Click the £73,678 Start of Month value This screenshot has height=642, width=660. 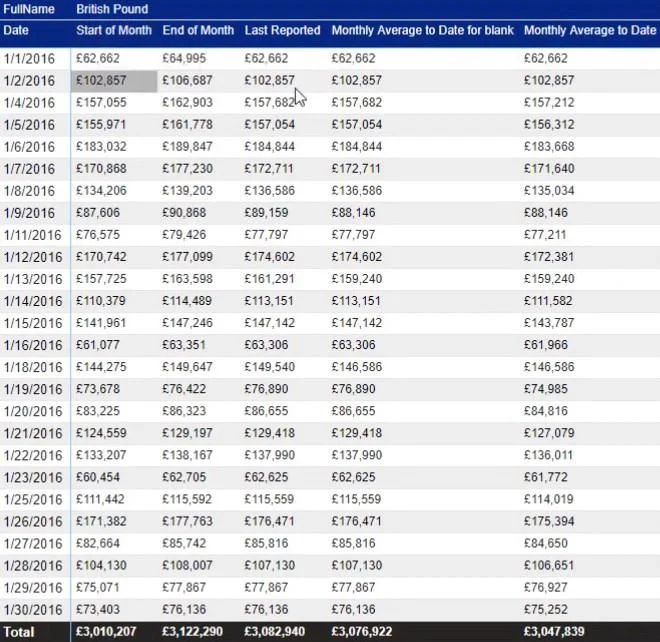tap(98, 389)
